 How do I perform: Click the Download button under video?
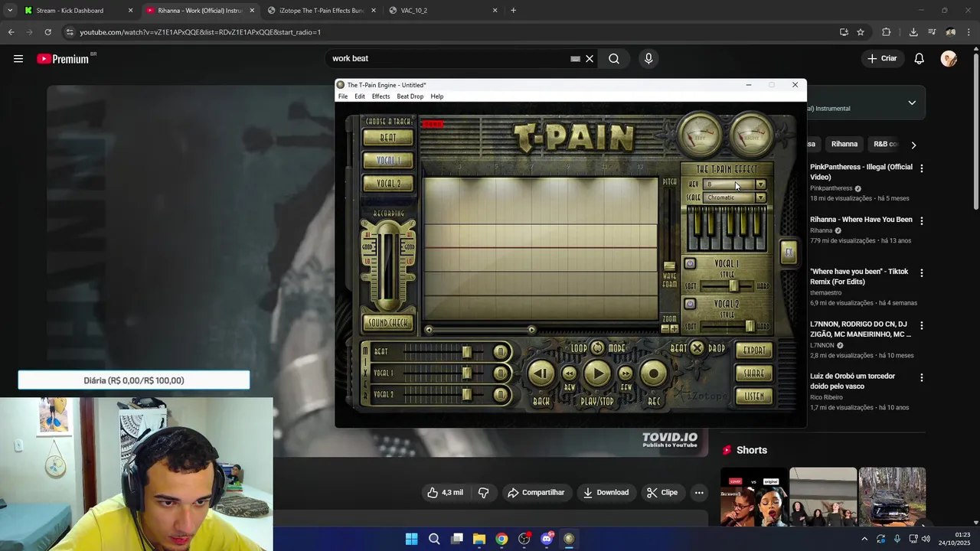(606, 493)
